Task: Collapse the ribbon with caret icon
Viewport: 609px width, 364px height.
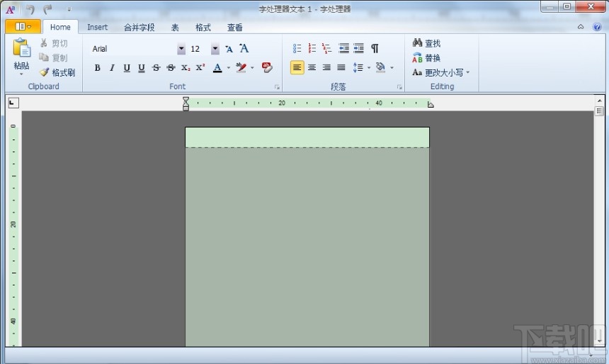Action: point(581,27)
